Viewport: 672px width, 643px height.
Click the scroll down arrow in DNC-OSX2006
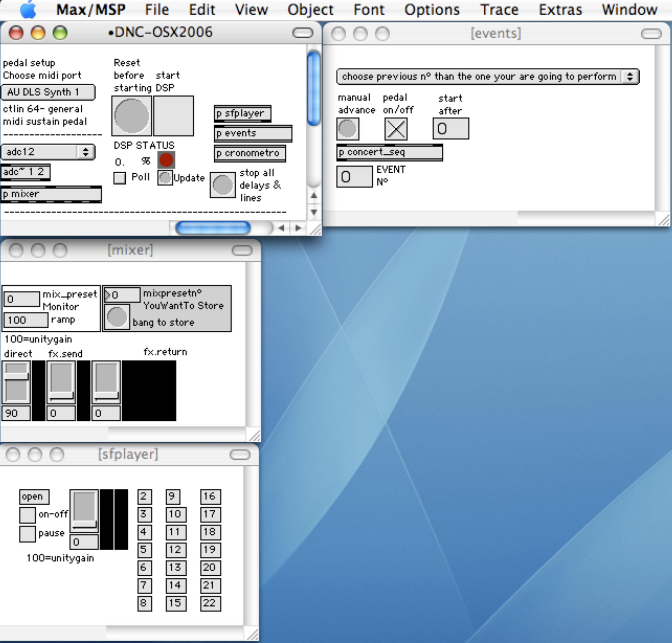[x=314, y=212]
